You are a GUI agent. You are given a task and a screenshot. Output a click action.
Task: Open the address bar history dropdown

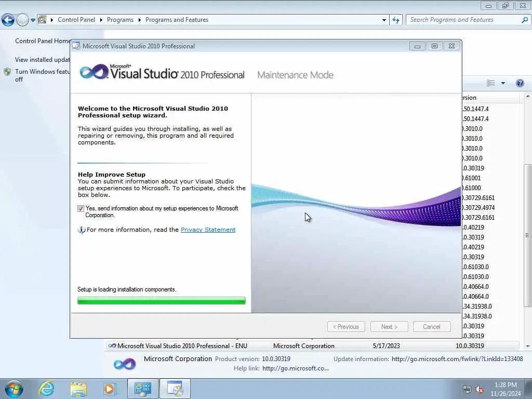click(384, 20)
